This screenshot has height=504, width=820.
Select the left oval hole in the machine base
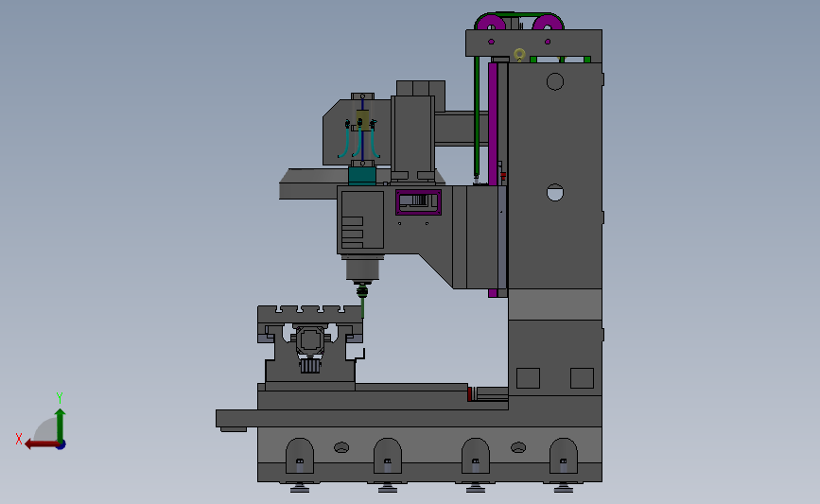341,447
